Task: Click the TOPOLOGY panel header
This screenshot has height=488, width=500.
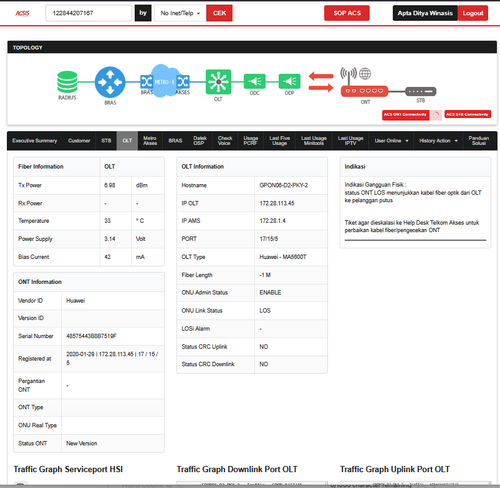Action: point(252,47)
